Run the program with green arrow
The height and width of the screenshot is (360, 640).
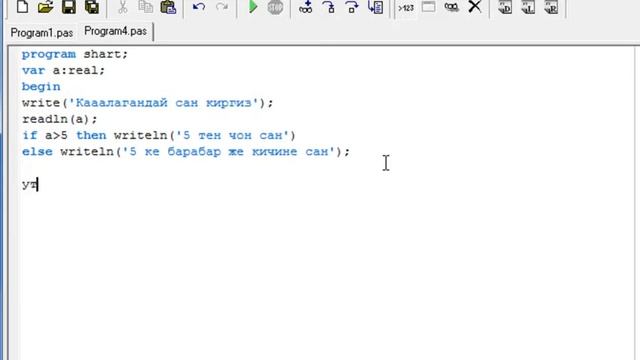pos(253,7)
